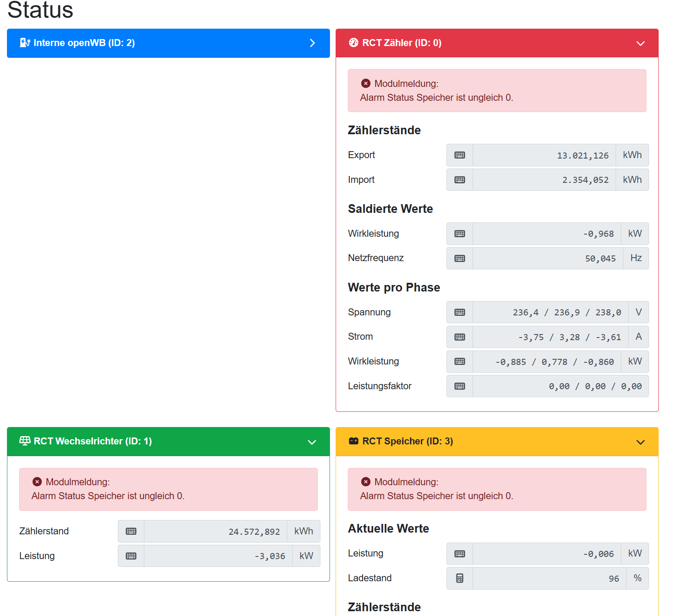Screen dimensions: 673x616
Task: Click the keyboard icon in the Export row
Action: coord(460,155)
